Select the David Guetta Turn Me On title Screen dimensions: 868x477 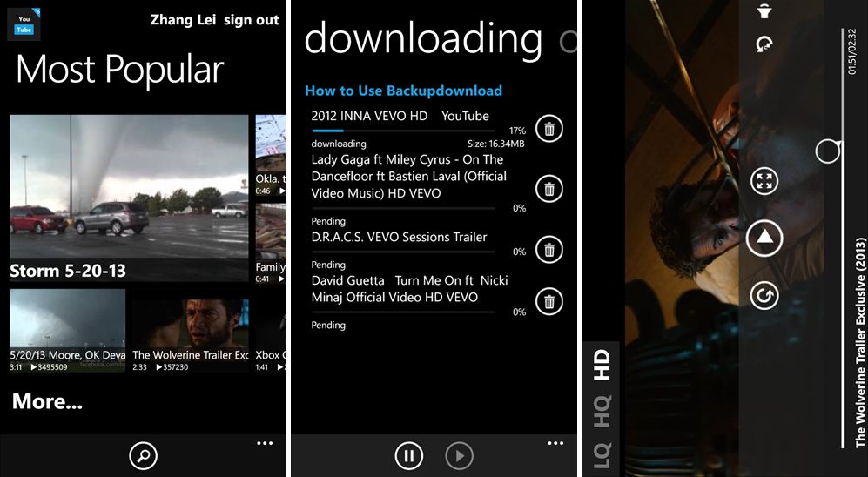[410, 289]
